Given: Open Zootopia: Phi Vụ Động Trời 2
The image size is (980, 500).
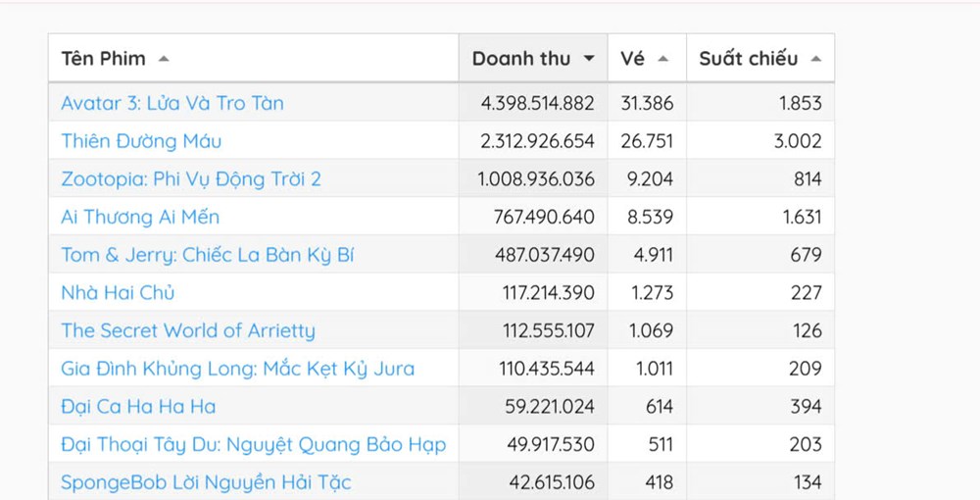Looking at the screenshot, I should point(191,179).
